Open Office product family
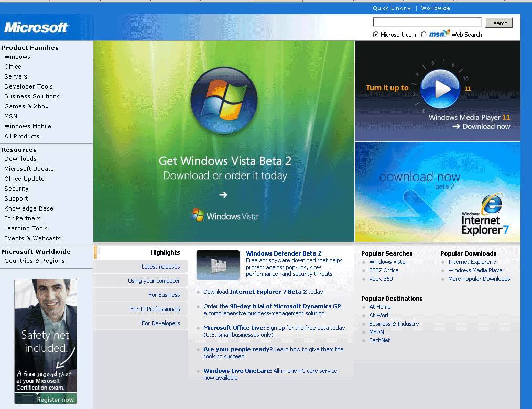Viewport: 532px width, 409px height. pyautogui.click(x=13, y=67)
